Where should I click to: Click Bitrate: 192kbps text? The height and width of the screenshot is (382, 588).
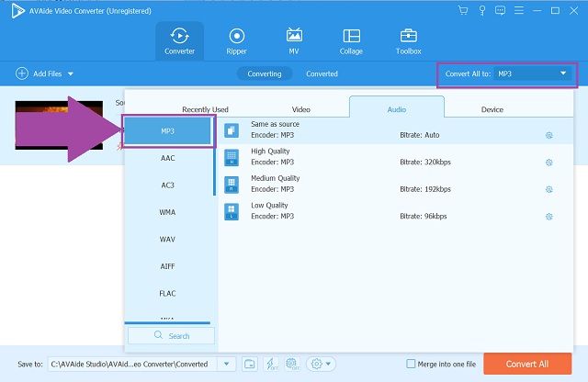tap(424, 189)
